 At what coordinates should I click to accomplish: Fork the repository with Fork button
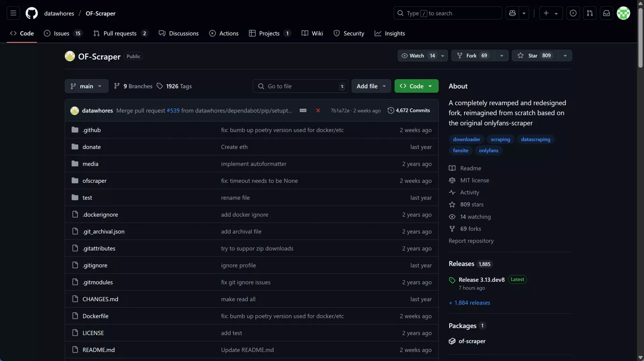pyautogui.click(x=473, y=55)
